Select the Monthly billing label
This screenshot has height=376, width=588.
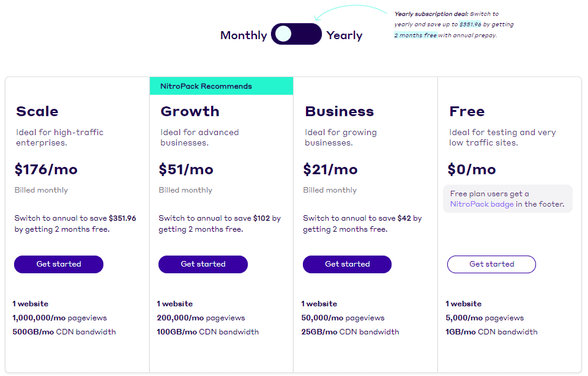[244, 35]
